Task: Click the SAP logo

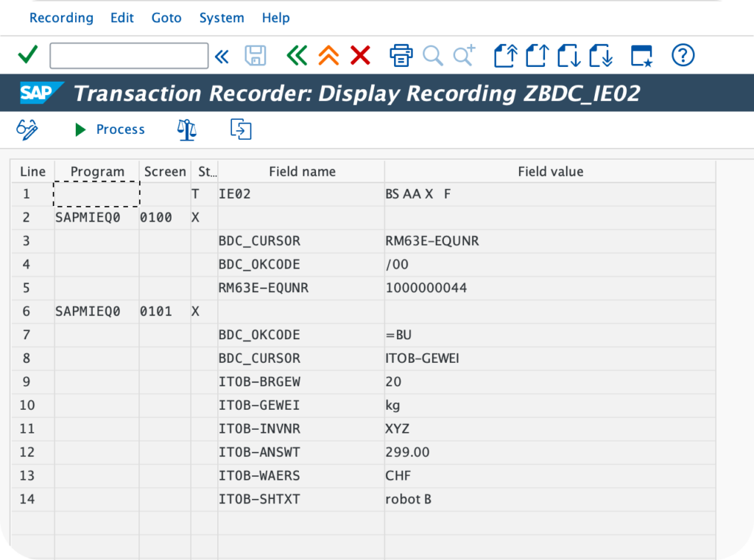Action: 40,92
